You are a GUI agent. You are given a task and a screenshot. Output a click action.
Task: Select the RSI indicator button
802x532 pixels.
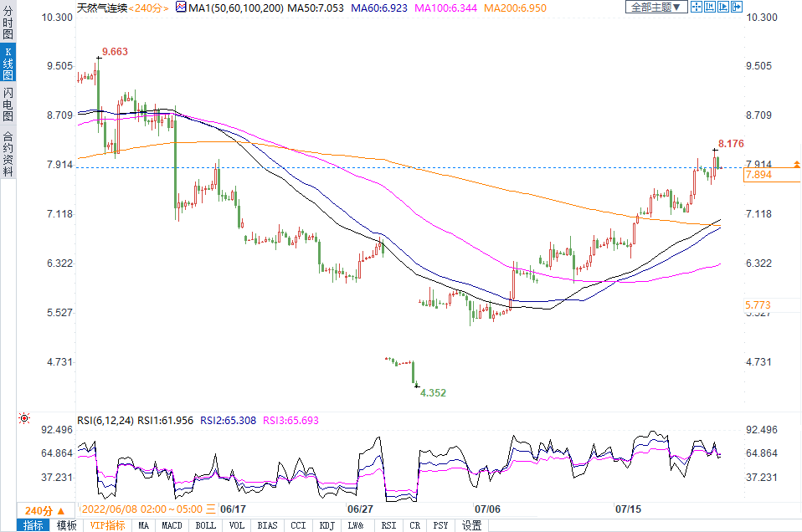388,525
